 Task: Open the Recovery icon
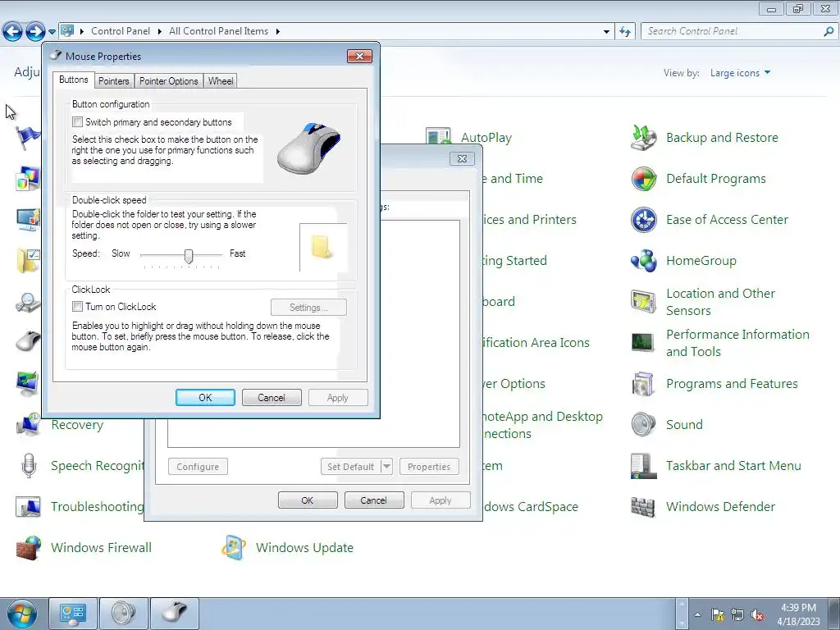click(x=29, y=425)
